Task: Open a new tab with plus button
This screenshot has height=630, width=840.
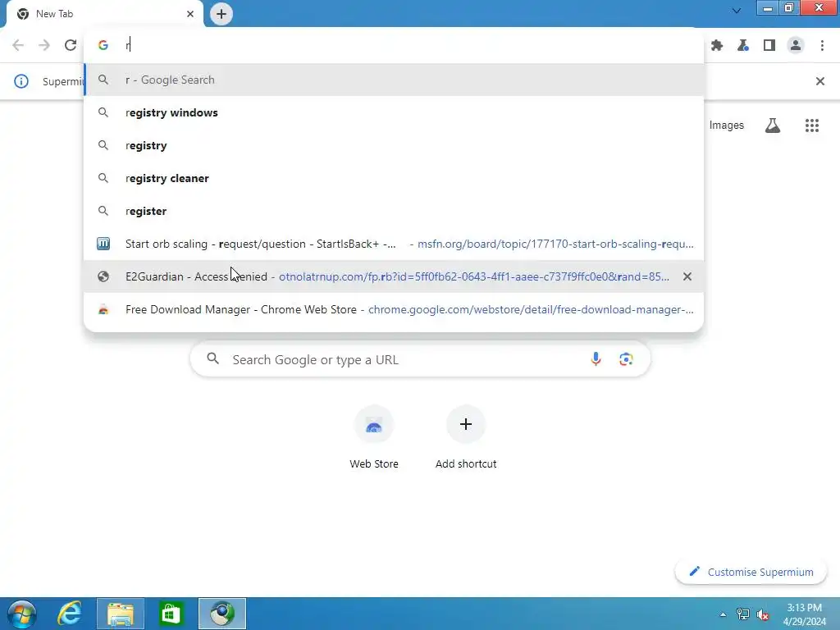Action: 221,14
